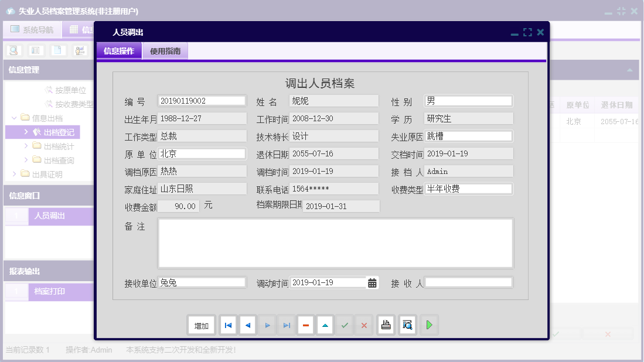Image resolution: width=644 pixels, height=362 pixels.
Task: Go to the previous record
Action: tap(248, 325)
